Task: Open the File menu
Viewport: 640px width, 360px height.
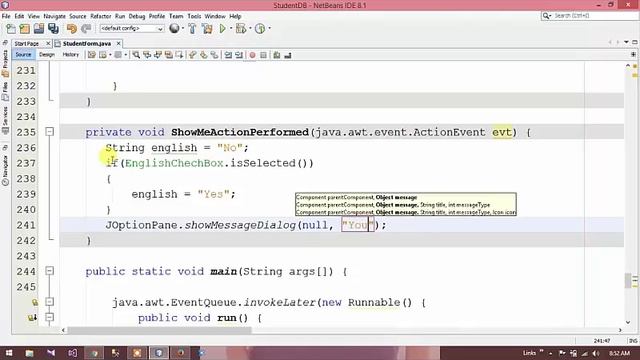Action: [x=6, y=16]
